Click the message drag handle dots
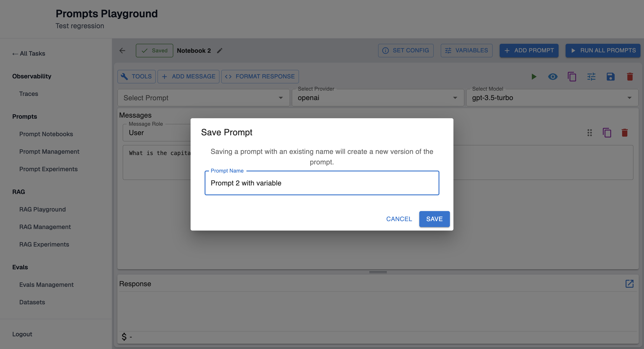 (x=589, y=133)
